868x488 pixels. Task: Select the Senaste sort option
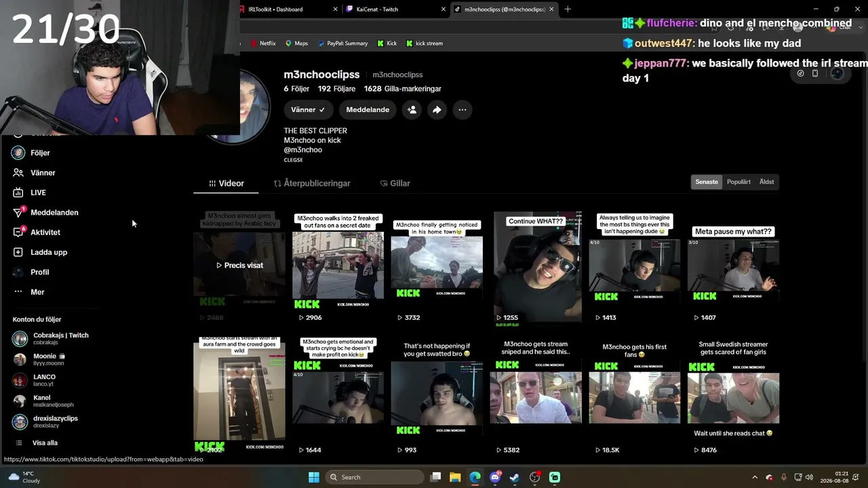707,182
